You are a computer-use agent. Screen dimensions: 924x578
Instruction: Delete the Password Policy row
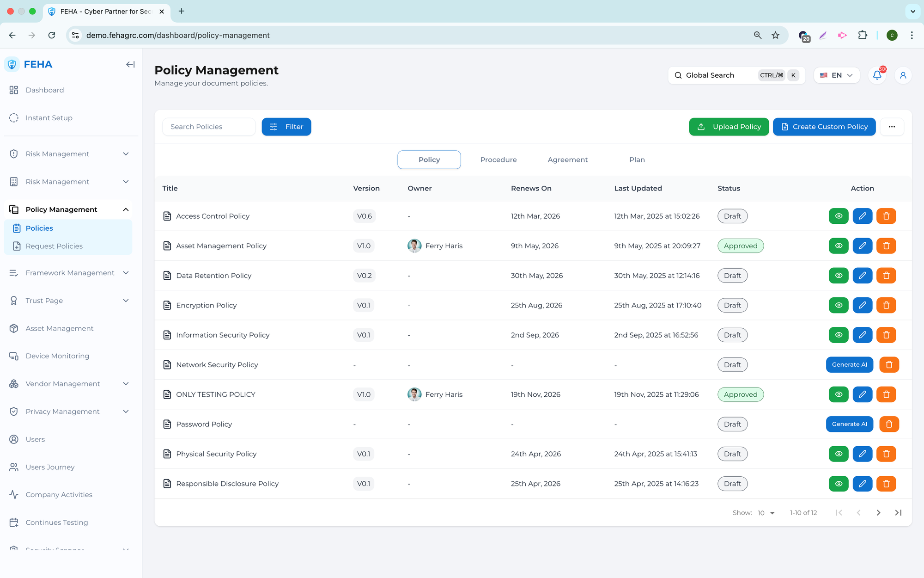[889, 424]
